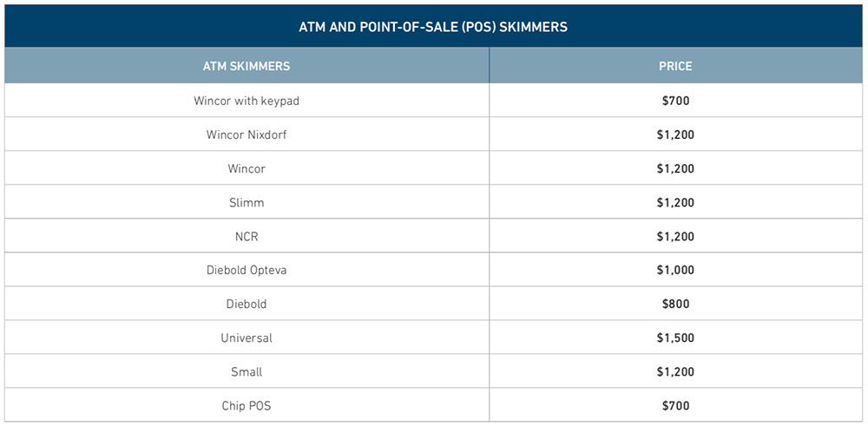Select the Diebold Opteva cell

click(x=247, y=270)
